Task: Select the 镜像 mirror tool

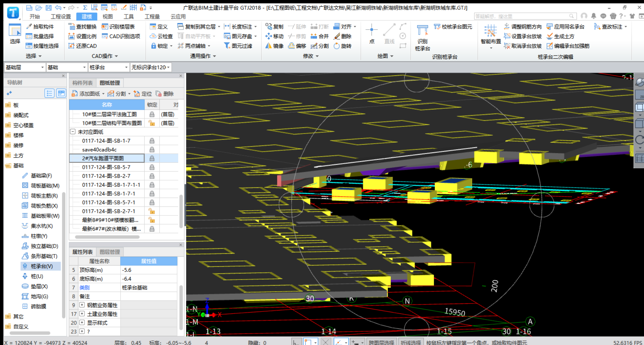Action: [x=274, y=46]
